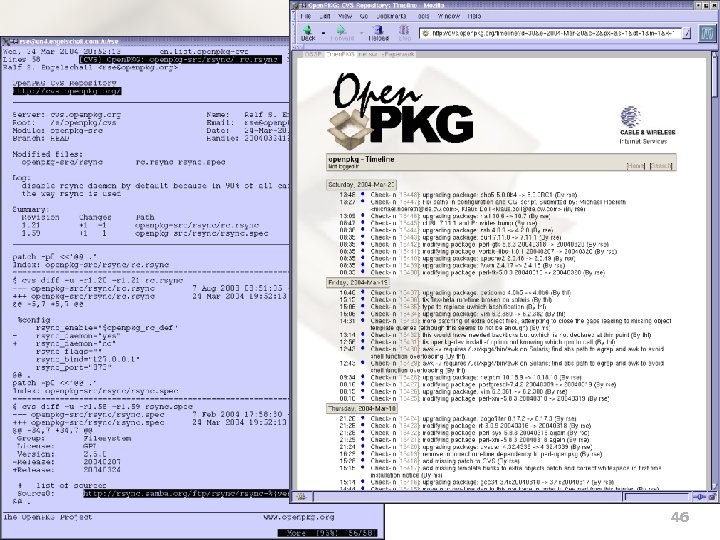Click the Stop loading icon
The height and width of the screenshot is (540, 720).
404,33
